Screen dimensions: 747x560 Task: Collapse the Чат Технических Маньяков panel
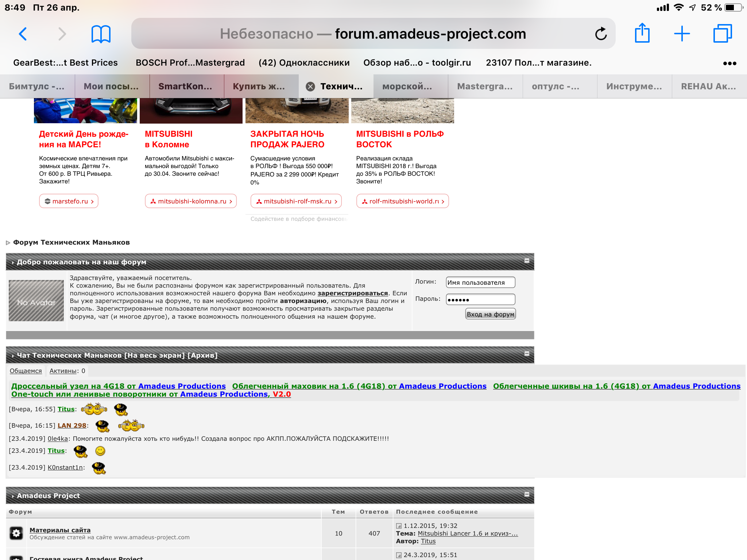[x=527, y=354]
